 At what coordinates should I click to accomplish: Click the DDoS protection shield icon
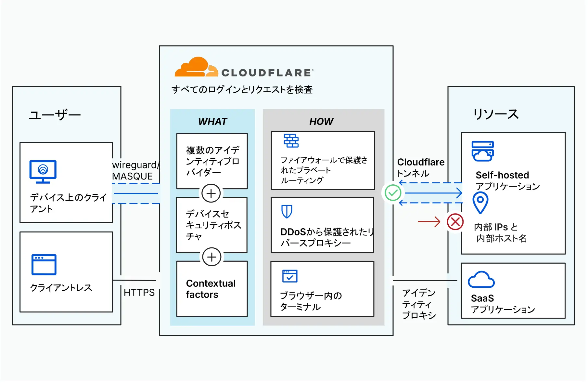click(x=287, y=211)
